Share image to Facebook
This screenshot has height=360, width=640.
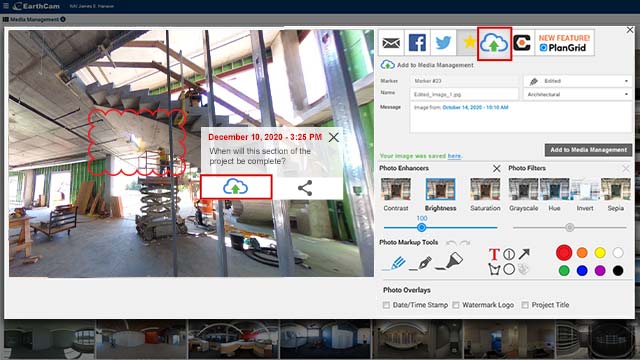pos(417,42)
